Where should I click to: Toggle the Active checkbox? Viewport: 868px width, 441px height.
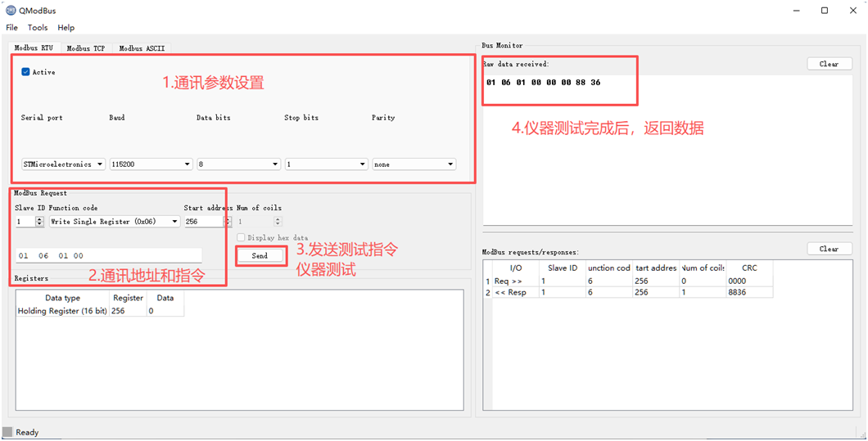click(26, 72)
